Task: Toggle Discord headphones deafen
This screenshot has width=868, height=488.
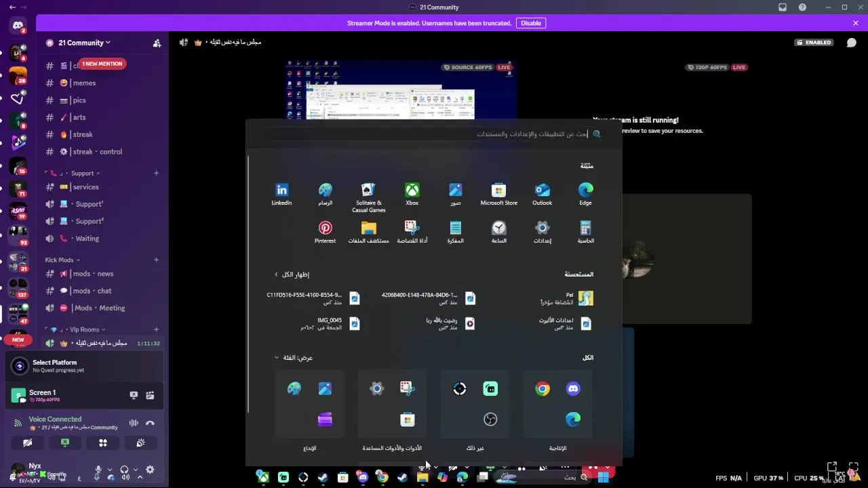Action: 124,470
